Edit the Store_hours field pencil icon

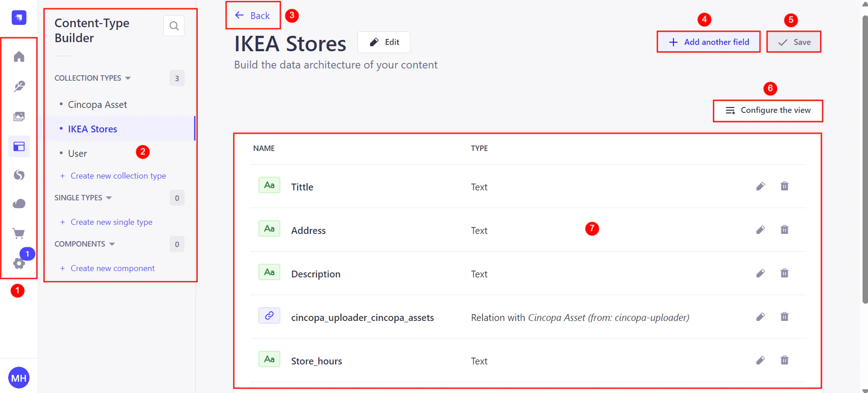[761, 360]
